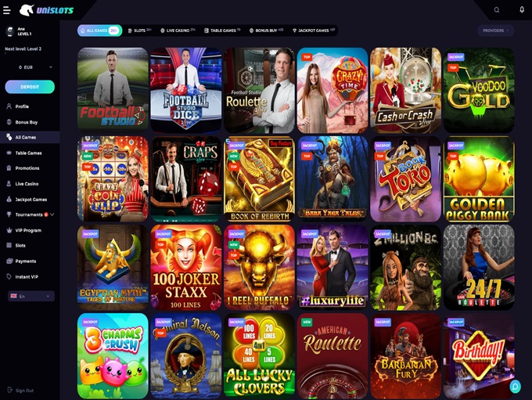Click the user avatar icon
Viewport: 532px width, 400px height.
(x=10, y=31)
